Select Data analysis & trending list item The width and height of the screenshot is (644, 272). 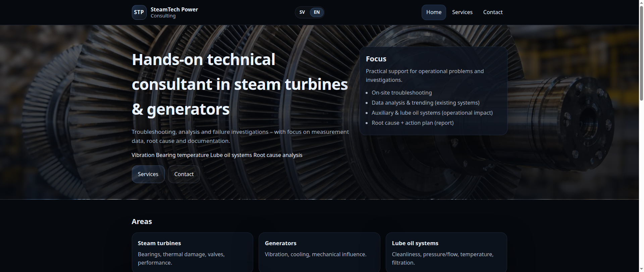pos(425,103)
